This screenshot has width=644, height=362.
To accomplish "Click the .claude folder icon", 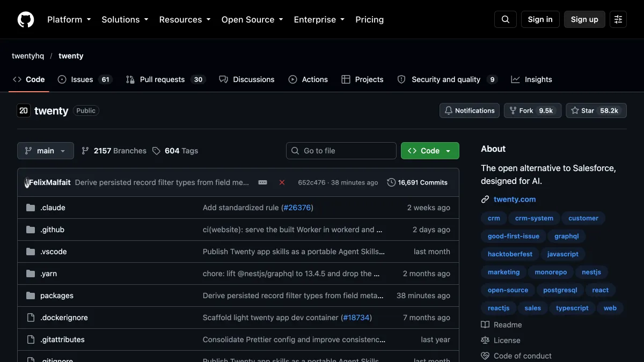I will tap(31, 208).
